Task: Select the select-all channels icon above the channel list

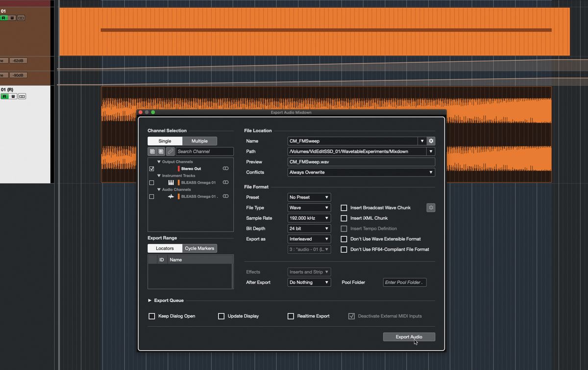Action: tap(152, 151)
